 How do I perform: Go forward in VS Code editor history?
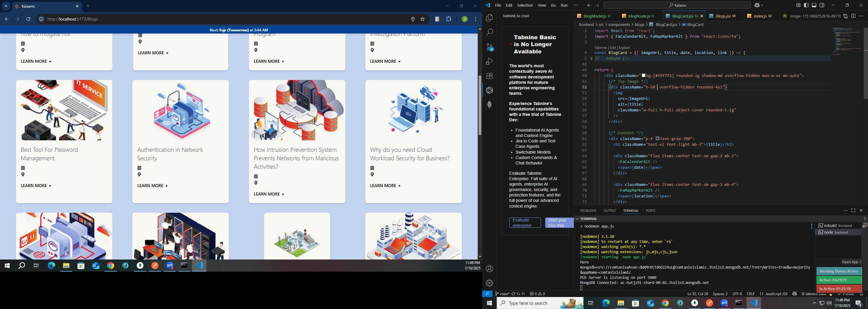pyautogui.click(x=597, y=5)
